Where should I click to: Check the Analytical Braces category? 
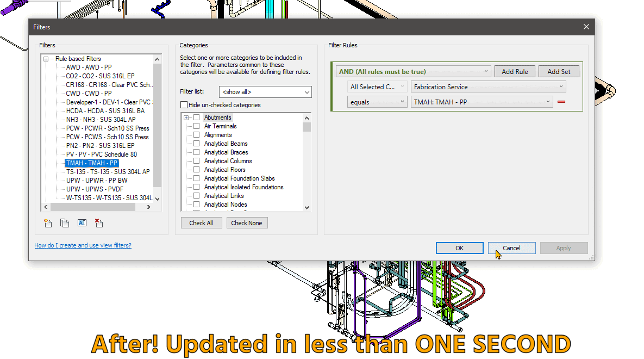coord(197,152)
